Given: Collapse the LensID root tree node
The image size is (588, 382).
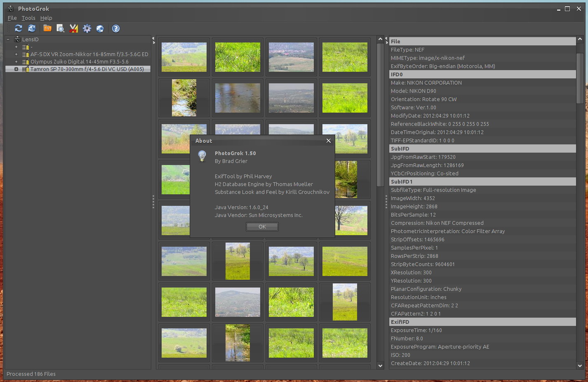Looking at the screenshot, I should coord(8,39).
